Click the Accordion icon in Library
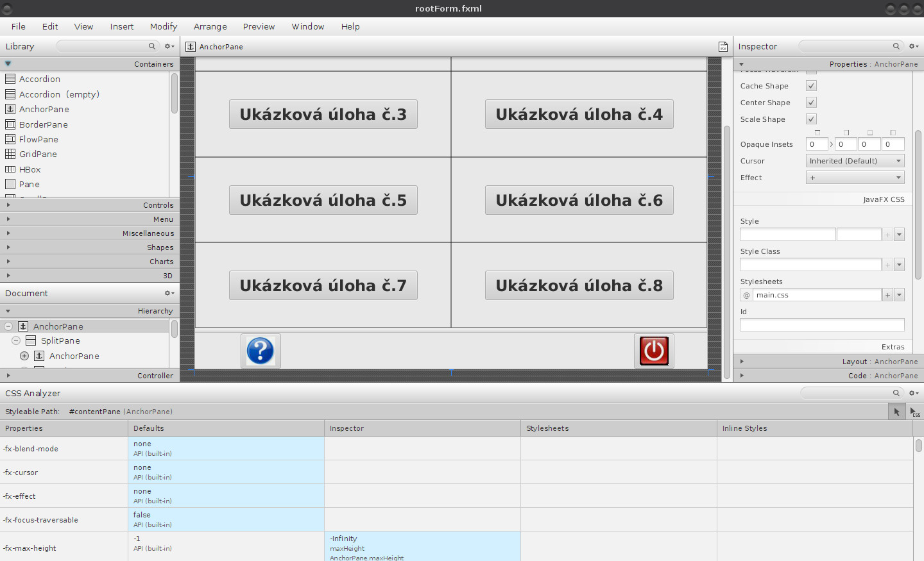The image size is (924, 561). coord(10,79)
